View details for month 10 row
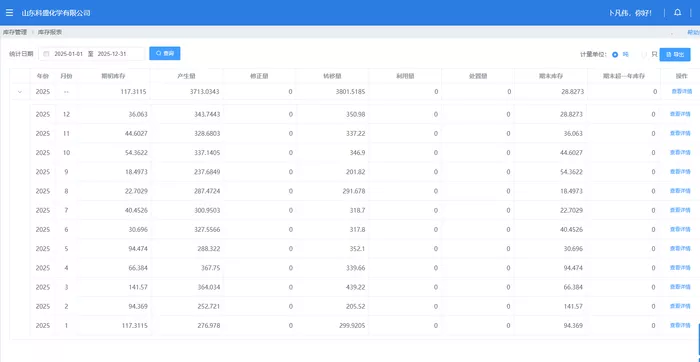This screenshot has width=700, height=362. pyautogui.click(x=680, y=153)
